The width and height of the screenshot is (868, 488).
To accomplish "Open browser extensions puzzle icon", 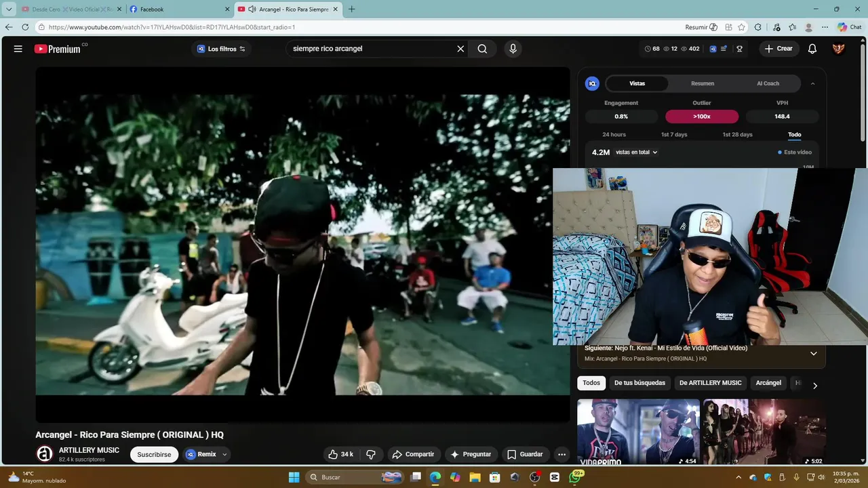I will coord(758,27).
